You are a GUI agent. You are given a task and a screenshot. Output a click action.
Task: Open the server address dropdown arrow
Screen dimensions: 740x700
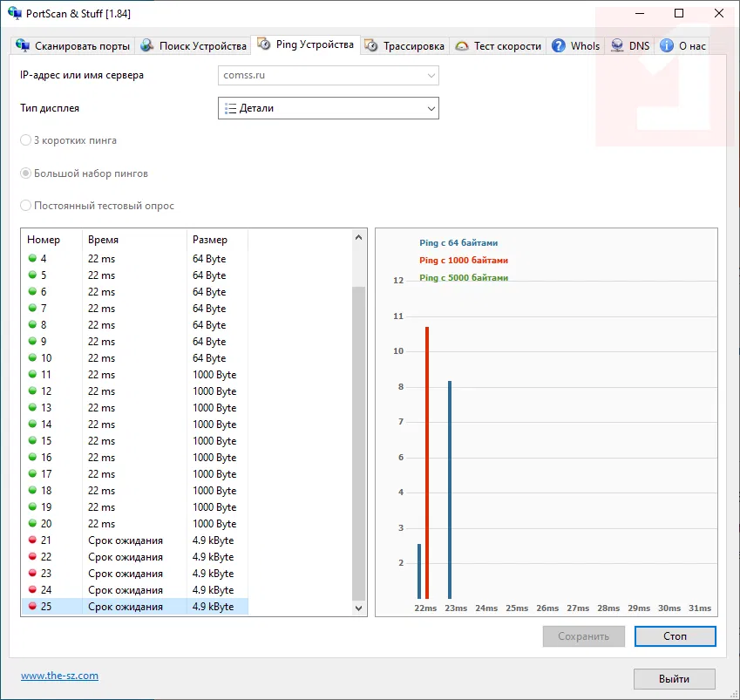coord(431,76)
